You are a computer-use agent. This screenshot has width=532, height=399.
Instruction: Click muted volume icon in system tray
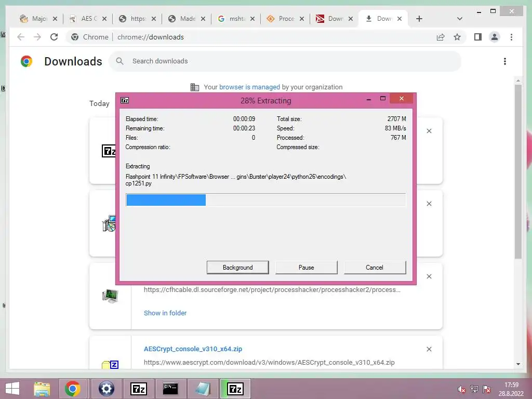point(461,389)
